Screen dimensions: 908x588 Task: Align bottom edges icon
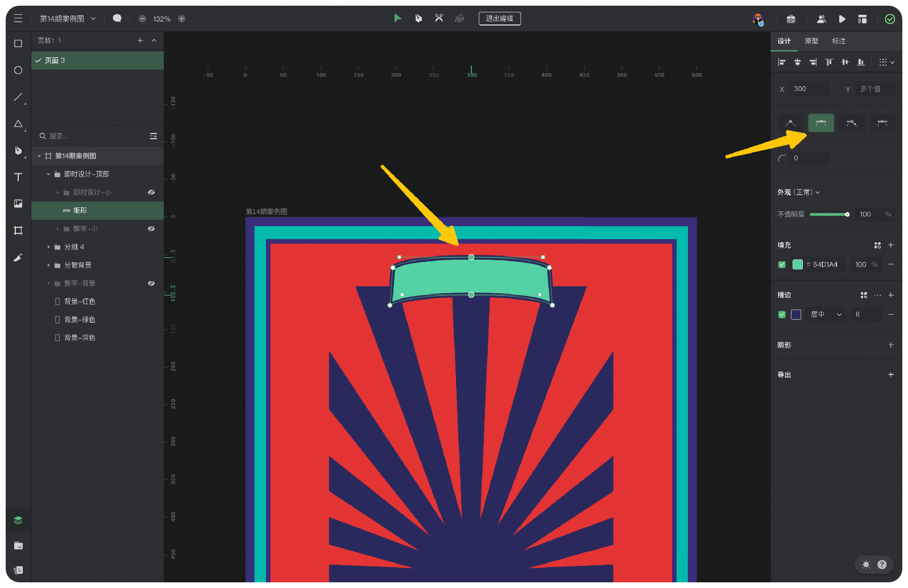861,62
